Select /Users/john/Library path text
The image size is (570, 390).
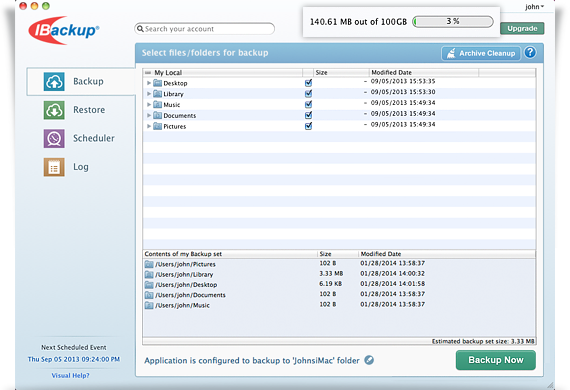click(184, 274)
